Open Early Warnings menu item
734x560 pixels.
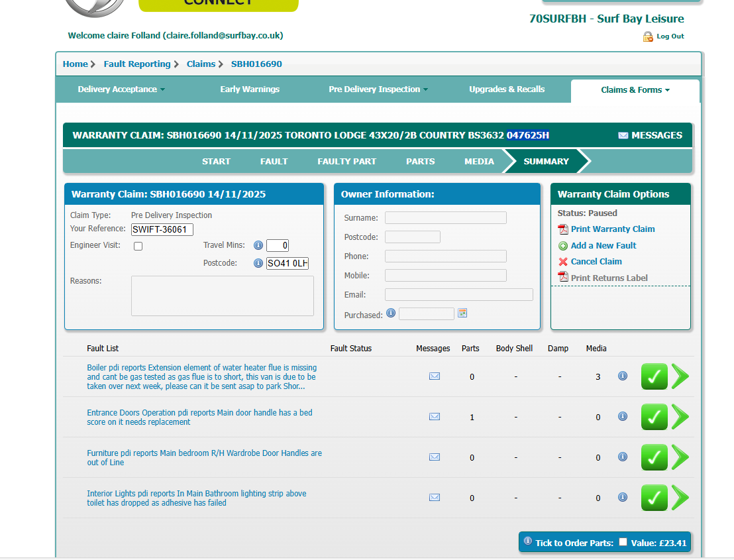coord(250,89)
